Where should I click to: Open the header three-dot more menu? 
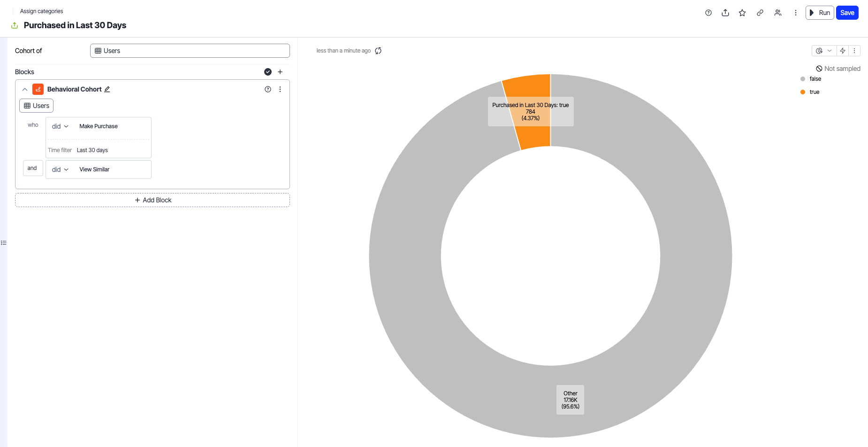(x=796, y=13)
